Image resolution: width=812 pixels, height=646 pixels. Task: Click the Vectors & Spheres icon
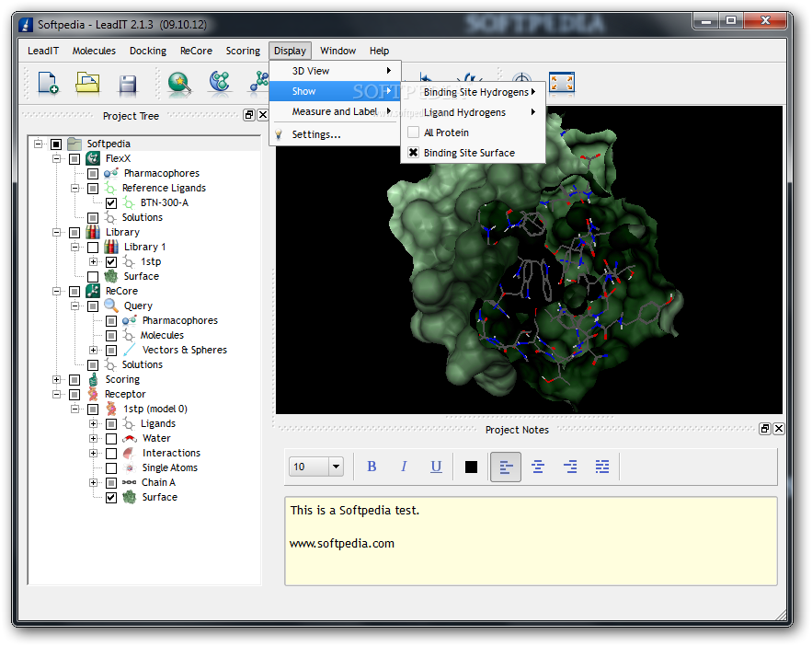130,351
